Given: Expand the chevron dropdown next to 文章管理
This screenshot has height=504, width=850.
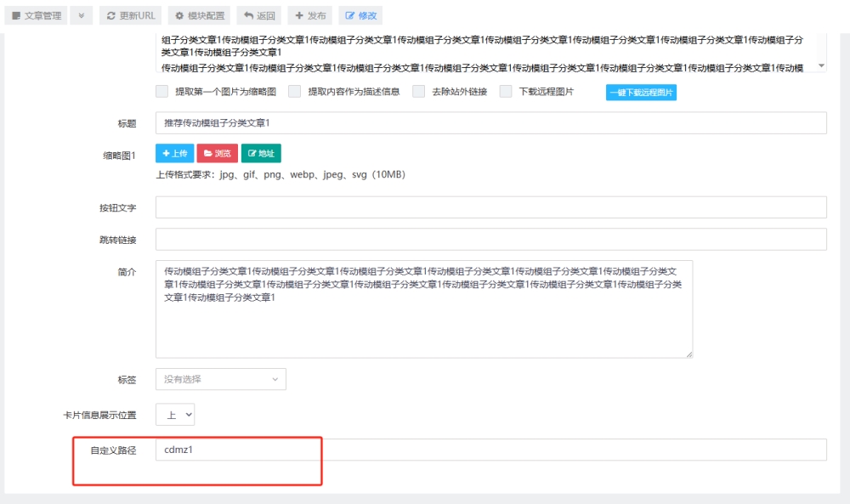Looking at the screenshot, I should tap(81, 15).
